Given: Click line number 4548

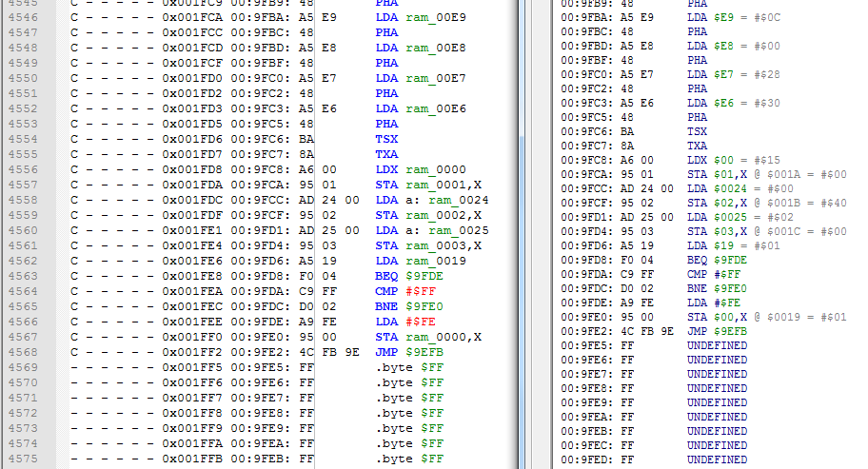Looking at the screenshot, I should tap(23, 49).
